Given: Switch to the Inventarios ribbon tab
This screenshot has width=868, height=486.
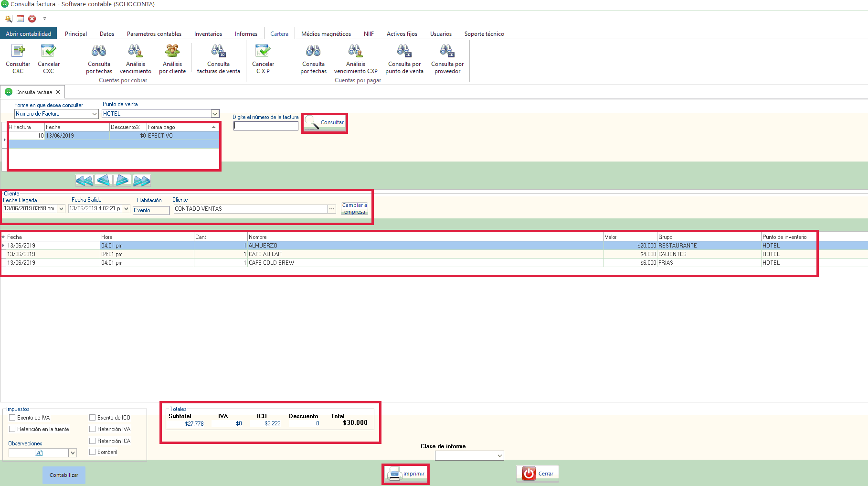Looking at the screenshot, I should [x=208, y=34].
